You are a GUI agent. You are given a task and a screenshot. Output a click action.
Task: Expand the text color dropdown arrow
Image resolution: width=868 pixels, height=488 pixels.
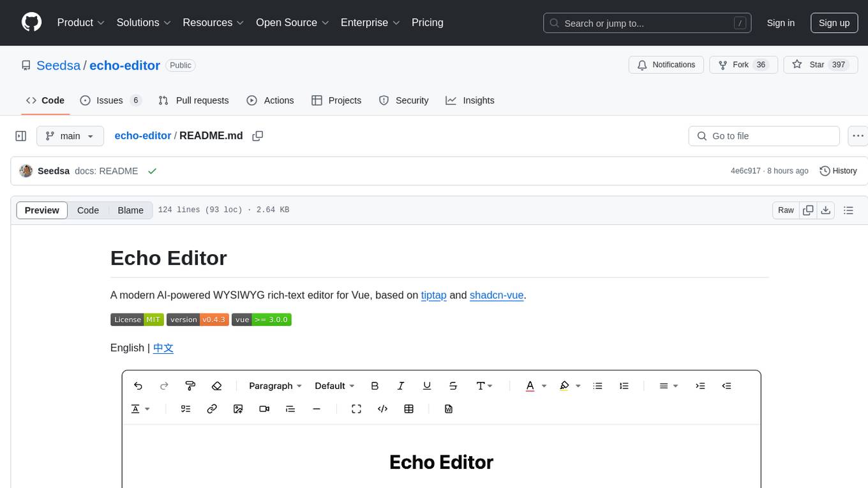[x=544, y=386]
